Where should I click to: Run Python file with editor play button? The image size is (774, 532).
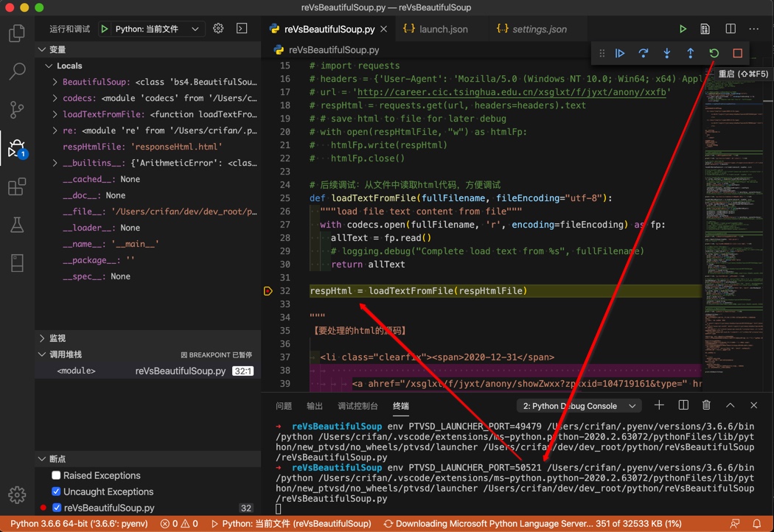(683, 29)
